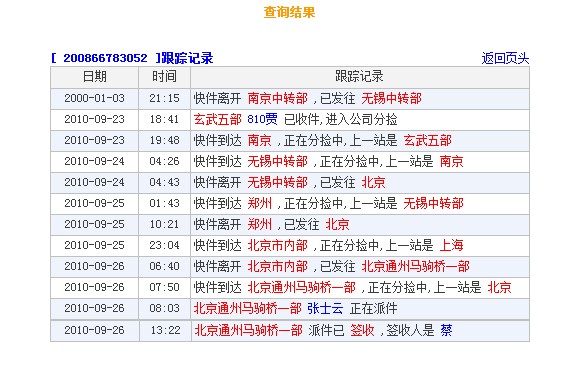Click the blue courier name 张士云

325,308
